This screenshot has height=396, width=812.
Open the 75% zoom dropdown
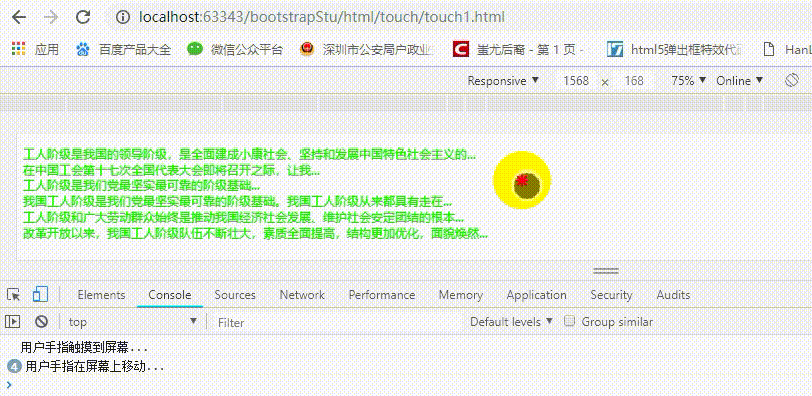[x=688, y=81]
